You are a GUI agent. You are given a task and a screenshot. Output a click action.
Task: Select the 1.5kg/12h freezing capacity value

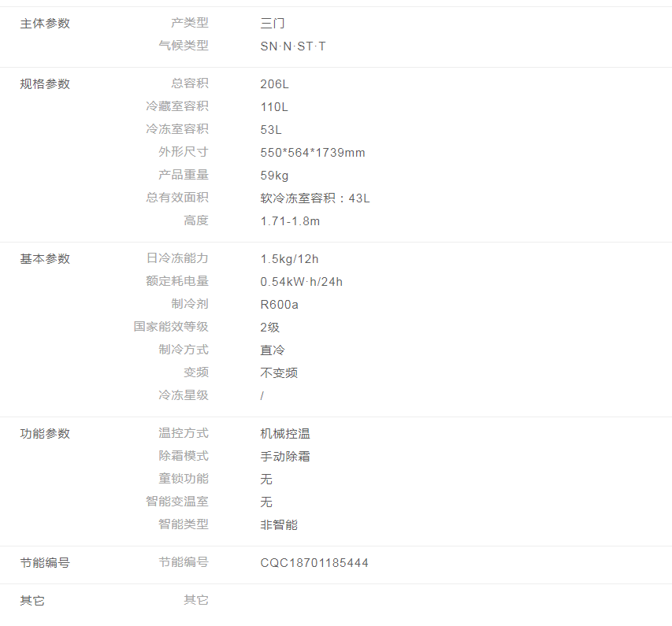289,259
